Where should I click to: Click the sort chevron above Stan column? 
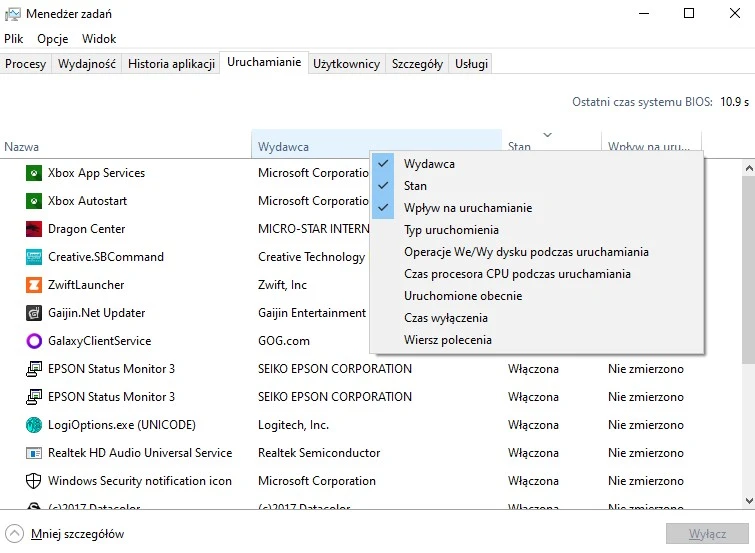click(547, 135)
